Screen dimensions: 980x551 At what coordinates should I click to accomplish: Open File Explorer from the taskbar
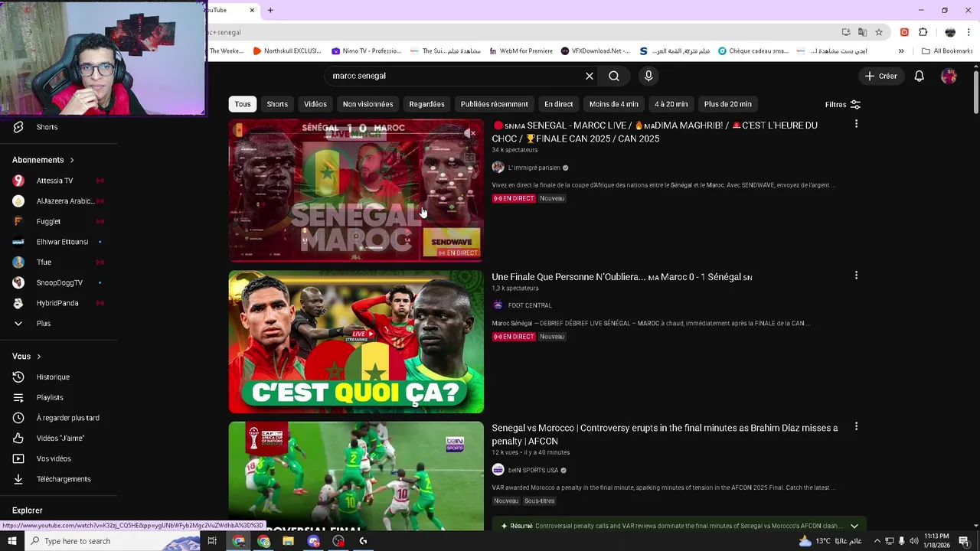(288, 541)
